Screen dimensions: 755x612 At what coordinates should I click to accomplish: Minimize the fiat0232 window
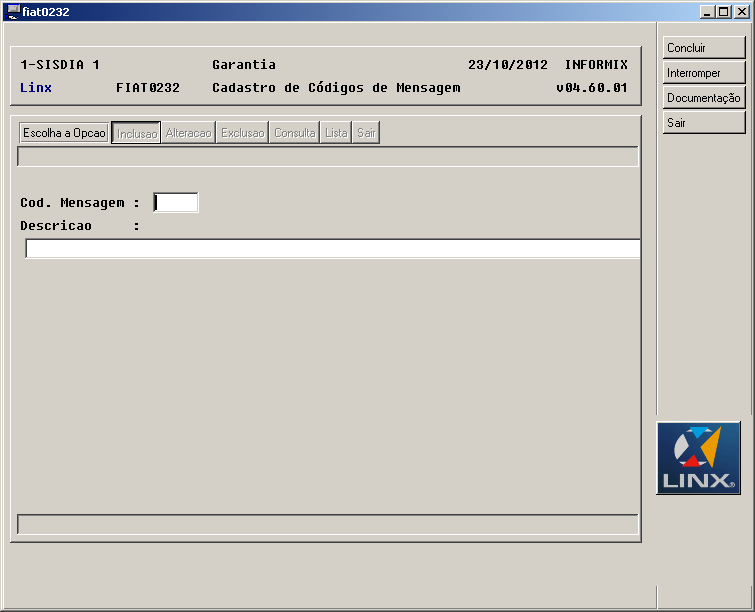[706, 12]
